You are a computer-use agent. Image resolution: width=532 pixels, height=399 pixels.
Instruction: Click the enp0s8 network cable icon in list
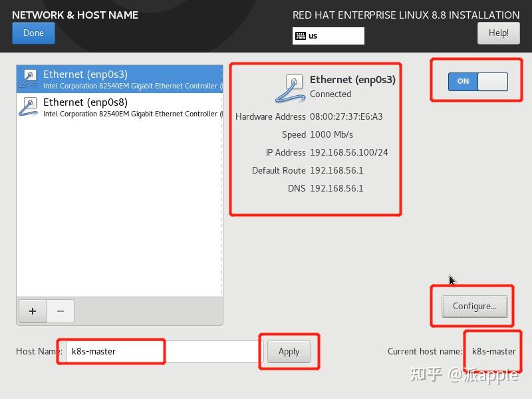[x=29, y=107]
